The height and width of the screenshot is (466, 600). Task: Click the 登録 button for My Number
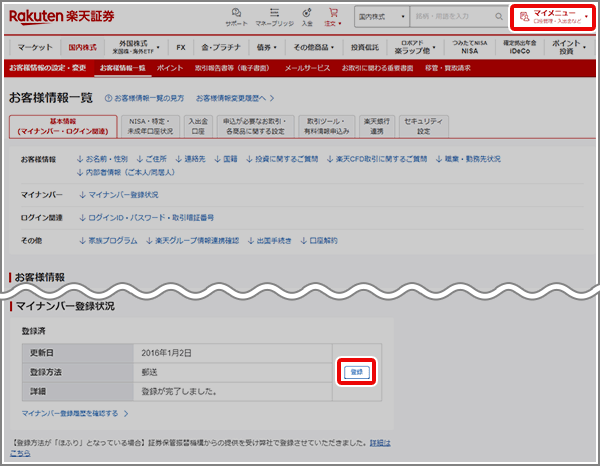357,372
